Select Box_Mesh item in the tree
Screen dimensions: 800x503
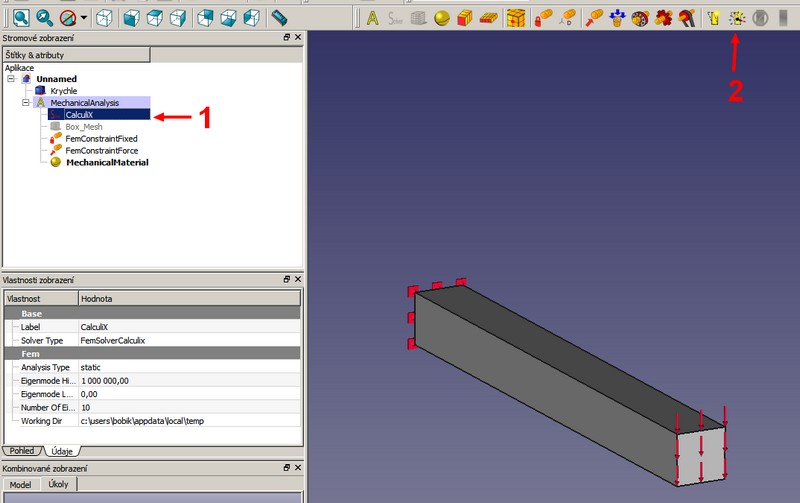[x=84, y=127]
